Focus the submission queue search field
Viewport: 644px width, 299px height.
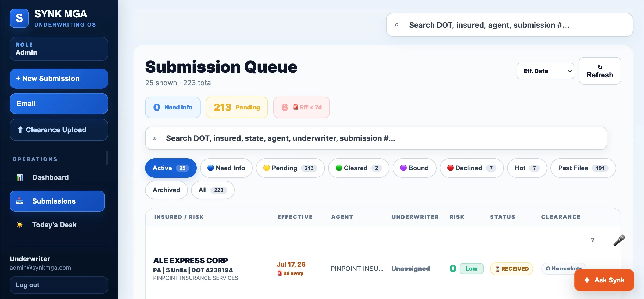(x=376, y=138)
